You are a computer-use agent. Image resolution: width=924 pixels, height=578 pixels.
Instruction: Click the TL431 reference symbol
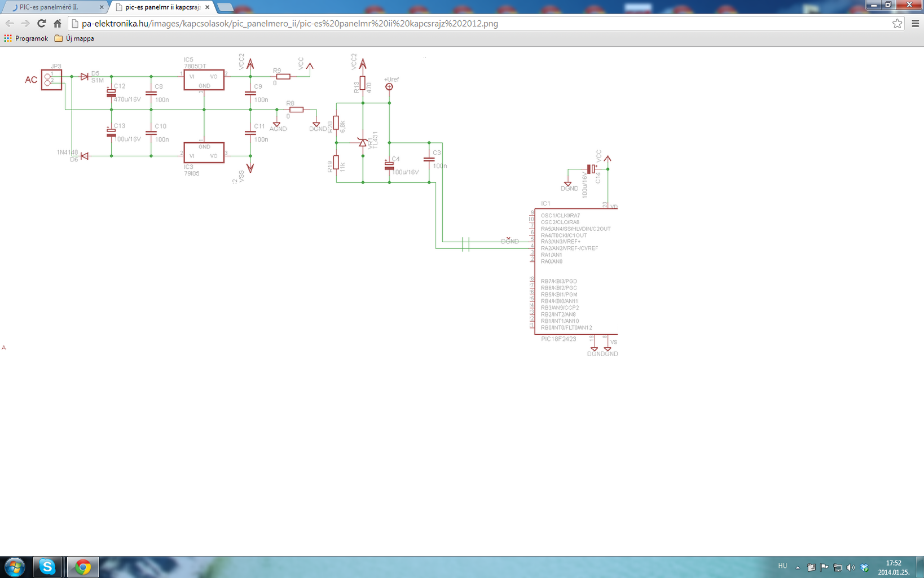pyautogui.click(x=363, y=142)
